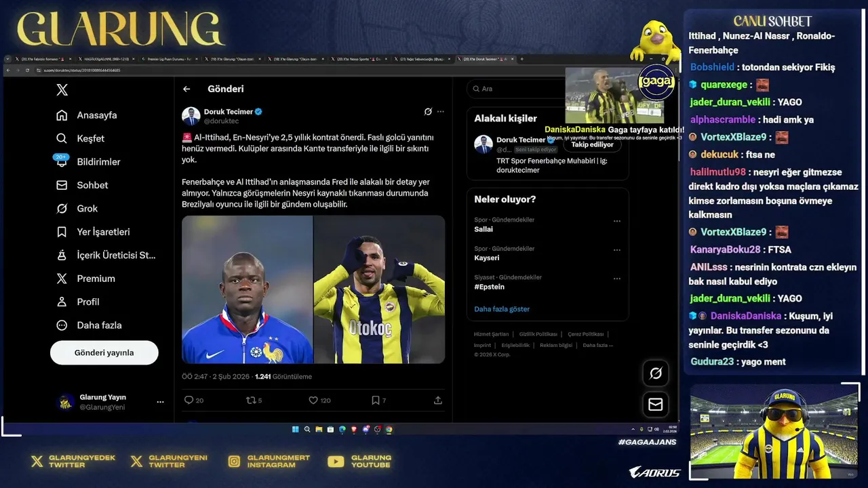The image size is (868, 488).
Task: Go back using Gönderi arrow
Action: click(x=186, y=89)
